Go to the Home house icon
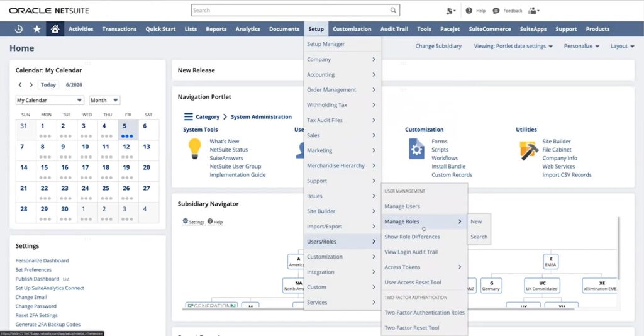 (55, 29)
